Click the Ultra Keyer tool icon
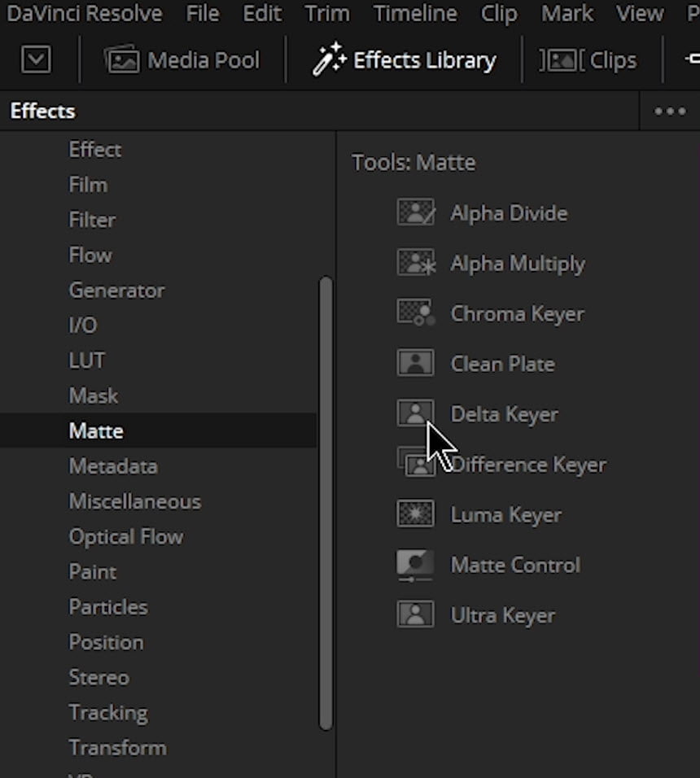This screenshot has height=778, width=700. 416,614
